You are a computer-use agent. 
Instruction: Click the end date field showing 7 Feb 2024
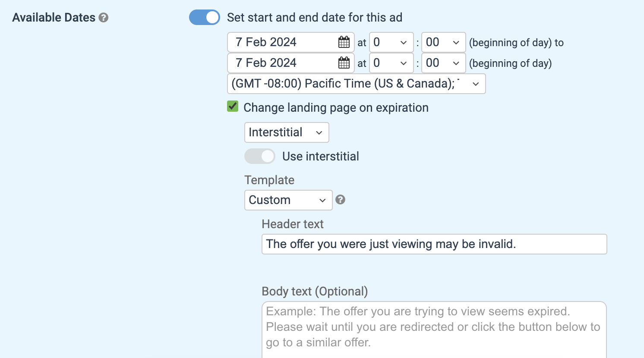point(291,63)
